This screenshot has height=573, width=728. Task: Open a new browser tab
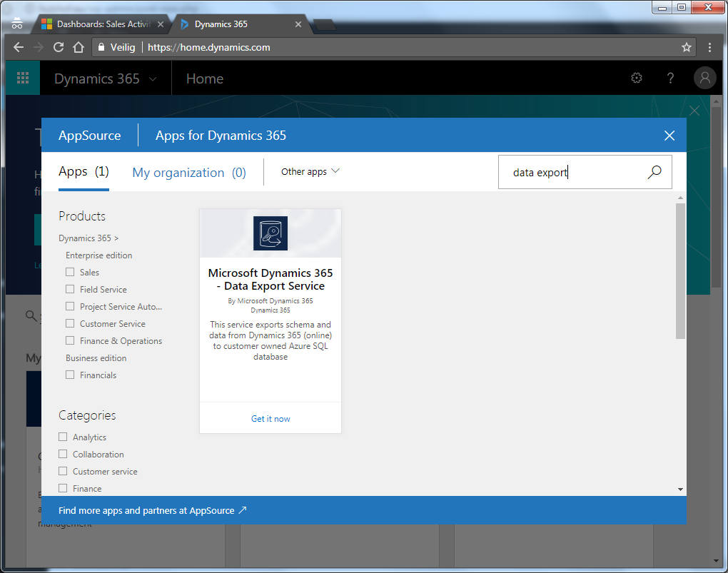[325, 24]
